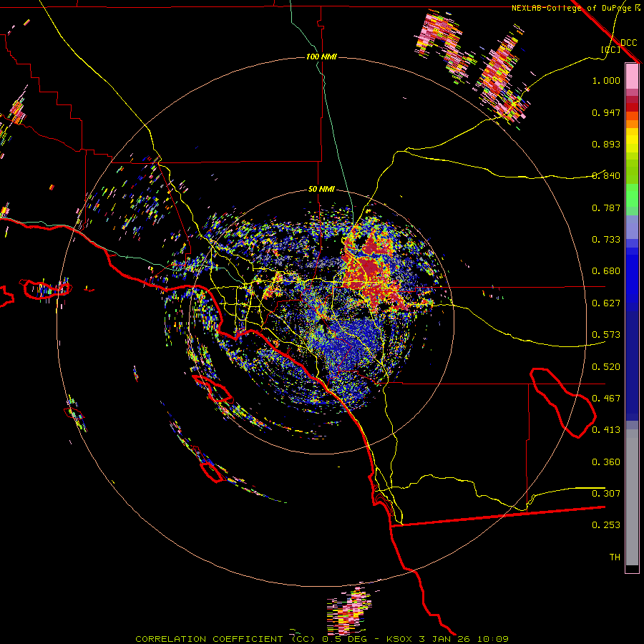
Task: Click the 'CORRELATION COEFFICIENT (CC)' caption text
Action: [225, 639]
